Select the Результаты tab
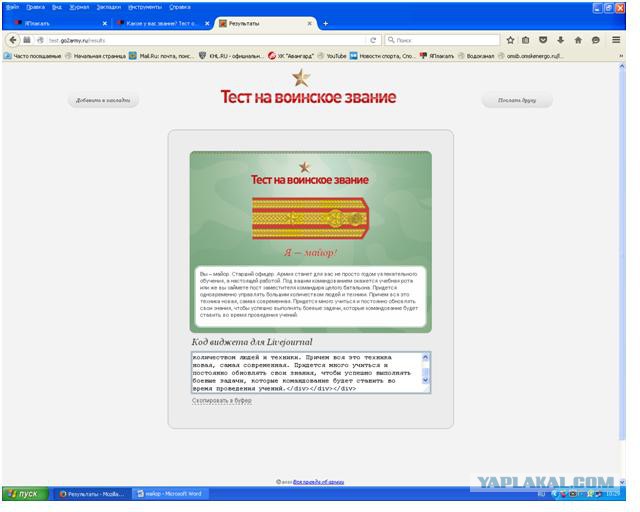Screen dimensions: 640x512 point(265,24)
